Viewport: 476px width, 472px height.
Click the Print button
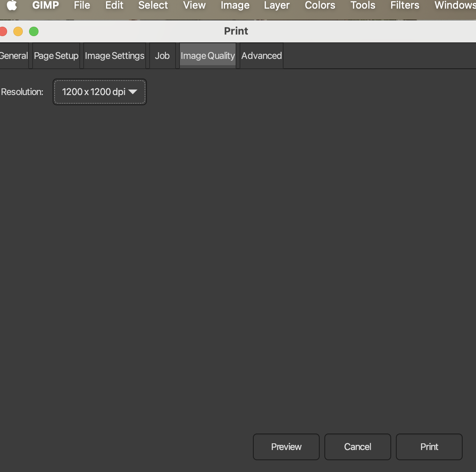[429, 447]
